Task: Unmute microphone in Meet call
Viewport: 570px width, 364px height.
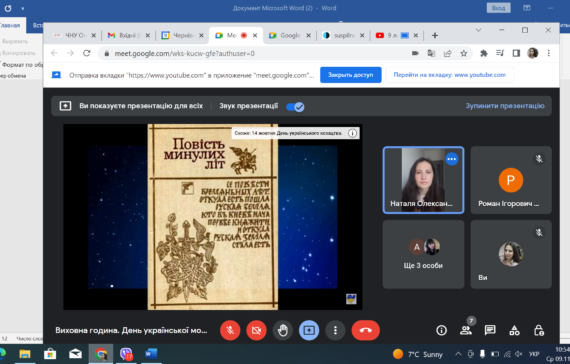Action: [230, 330]
